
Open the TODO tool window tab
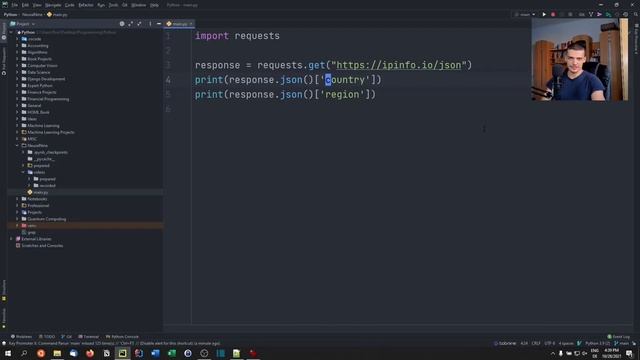pyautogui.click(x=47, y=337)
